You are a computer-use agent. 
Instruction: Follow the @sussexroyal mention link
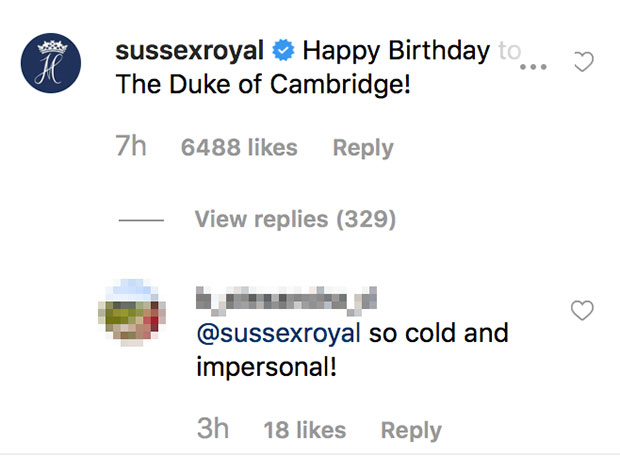279,332
